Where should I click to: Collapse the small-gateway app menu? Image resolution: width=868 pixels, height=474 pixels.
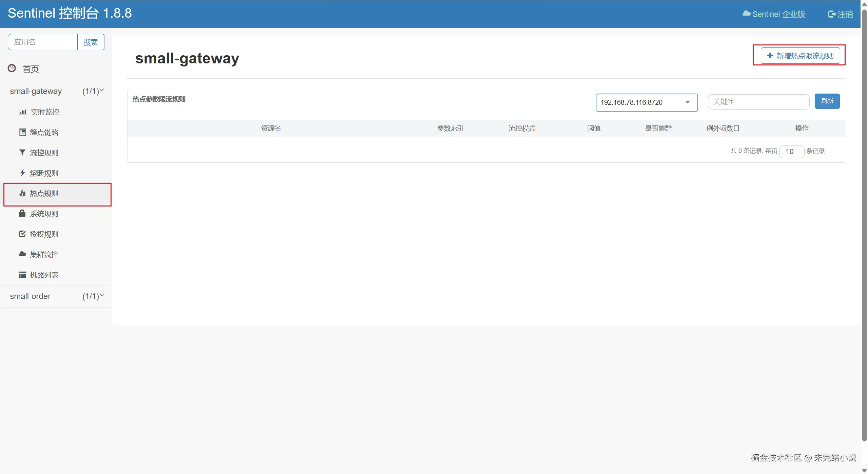coord(101,91)
